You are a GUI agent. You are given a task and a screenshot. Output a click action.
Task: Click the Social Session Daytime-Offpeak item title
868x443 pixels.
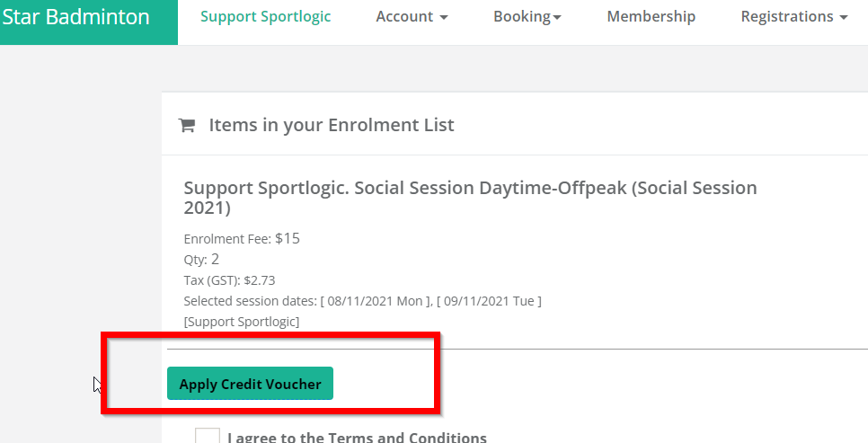click(x=471, y=198)
